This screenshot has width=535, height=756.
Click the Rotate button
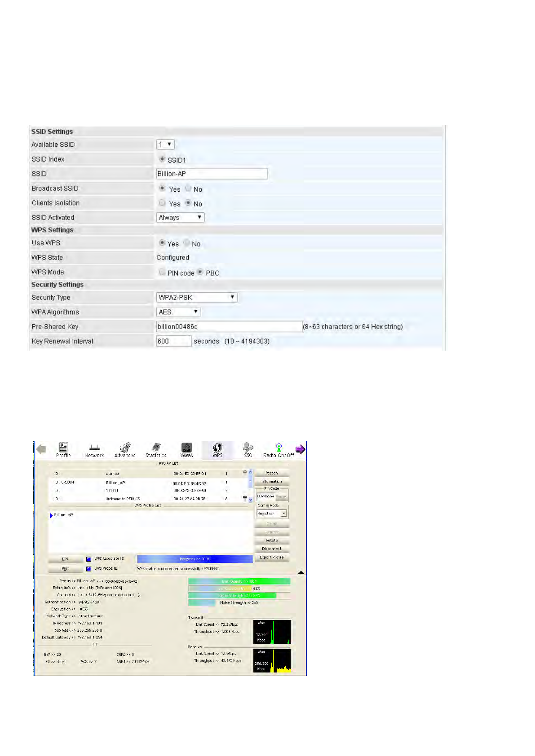(x=272, y=541)
